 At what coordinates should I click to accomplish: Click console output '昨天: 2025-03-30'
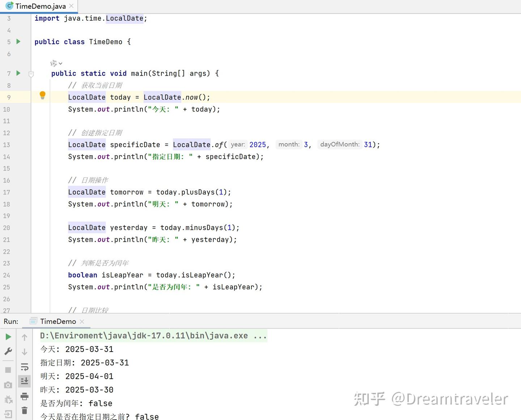pyautogui.click(x=77, y=390)
